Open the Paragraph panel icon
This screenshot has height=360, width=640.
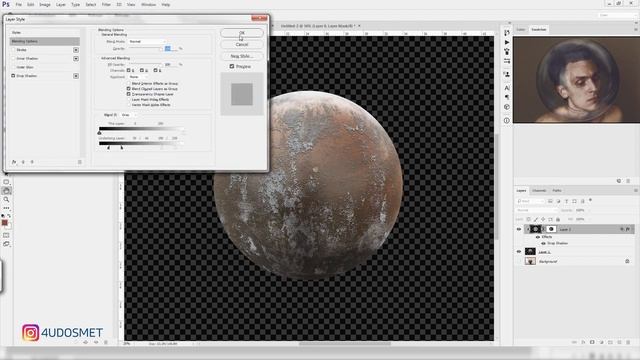[507, 97]
